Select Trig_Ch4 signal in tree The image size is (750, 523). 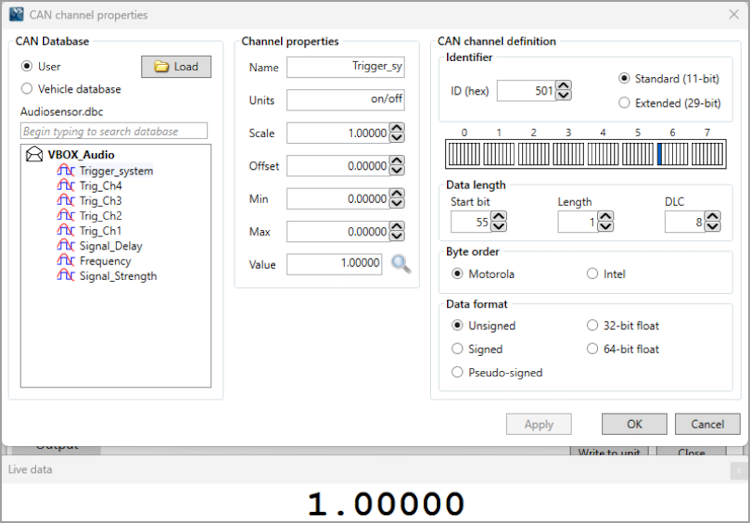(100, 186)
